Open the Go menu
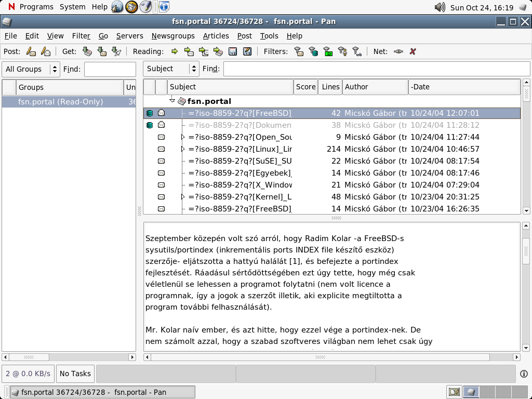This screenshot has height=399, width=532. tap(103, 36)
